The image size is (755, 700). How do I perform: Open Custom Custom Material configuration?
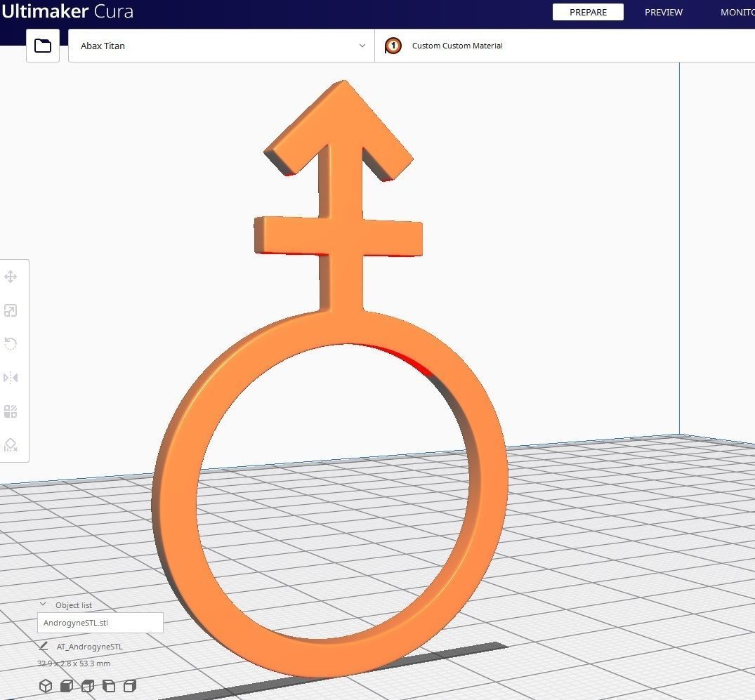pyautogui.click(x=565, y=46)
